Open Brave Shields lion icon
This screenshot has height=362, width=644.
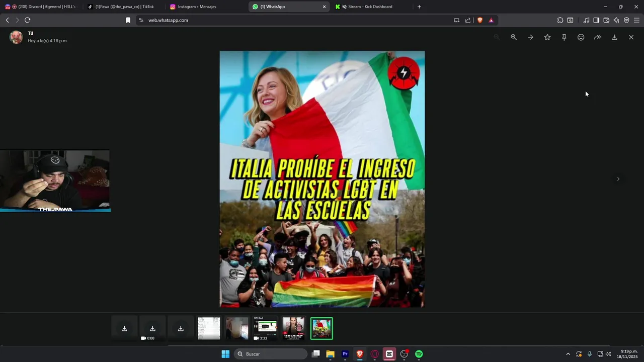[480, 20]
